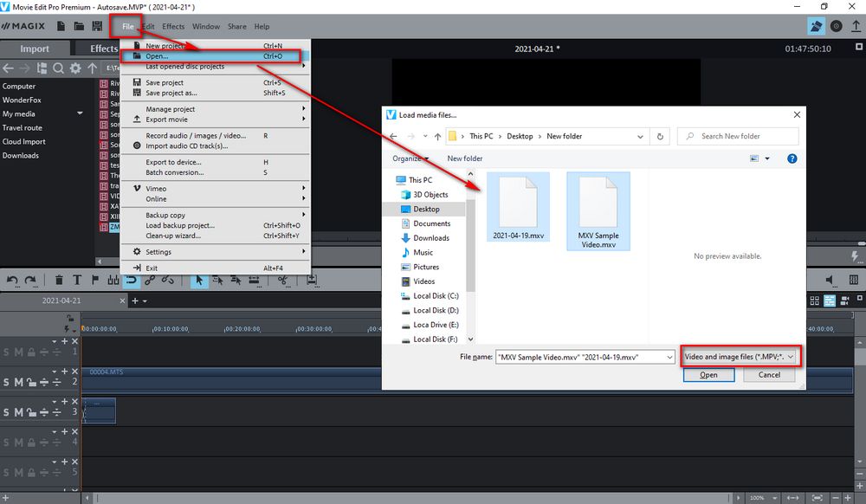Click the Open project folder icon in toolbar

click(79, 26)
